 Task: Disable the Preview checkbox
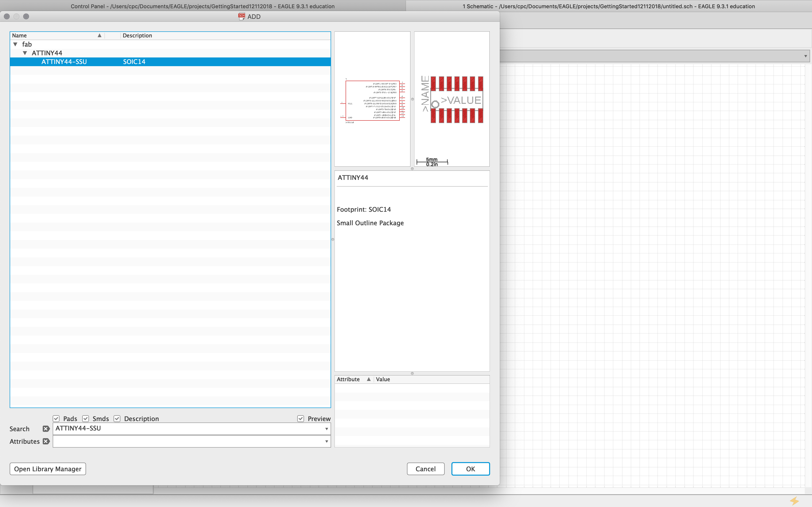(x=301, y=418)
